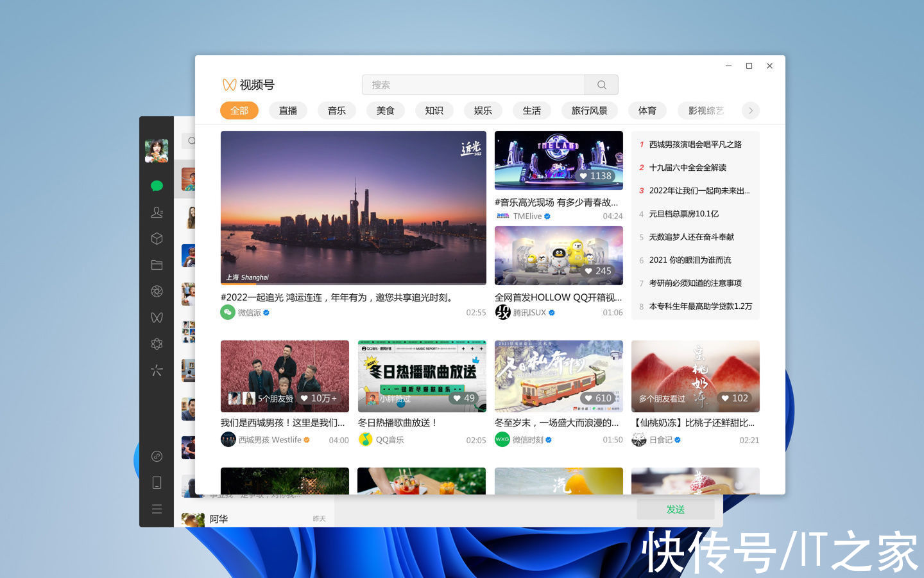Open phone icon in WeChat sidebar
The width and height of the screenshot is (924, 578).
coord(157,482)
